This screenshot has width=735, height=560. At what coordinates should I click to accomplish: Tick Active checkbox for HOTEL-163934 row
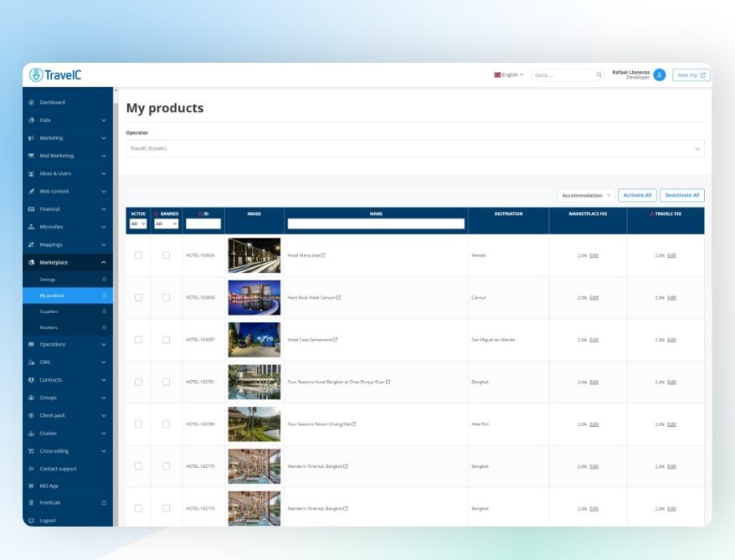pyautogui.click(x=138, y=255)
